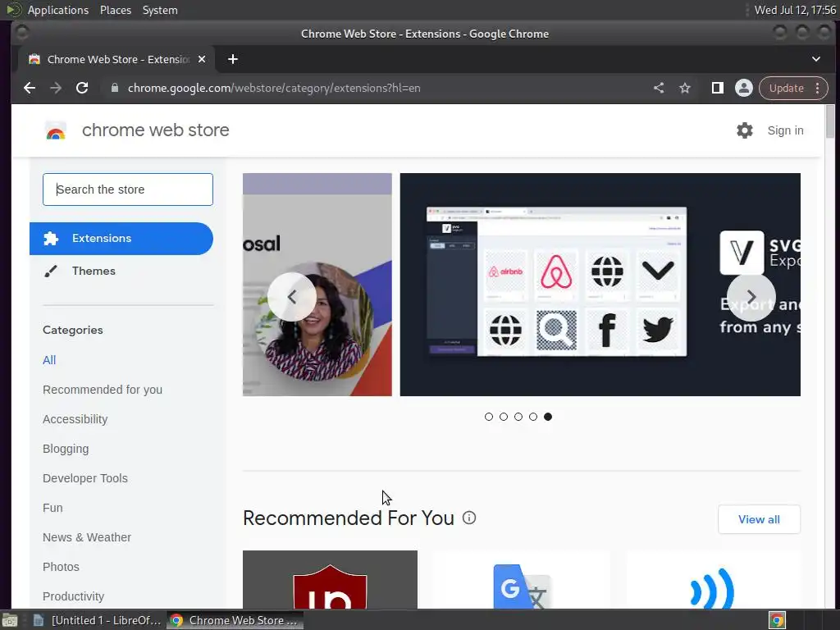Image resolution: width=840 pixels, height=630 pixels.
Task: Click Sign in link
Action: 785,130
